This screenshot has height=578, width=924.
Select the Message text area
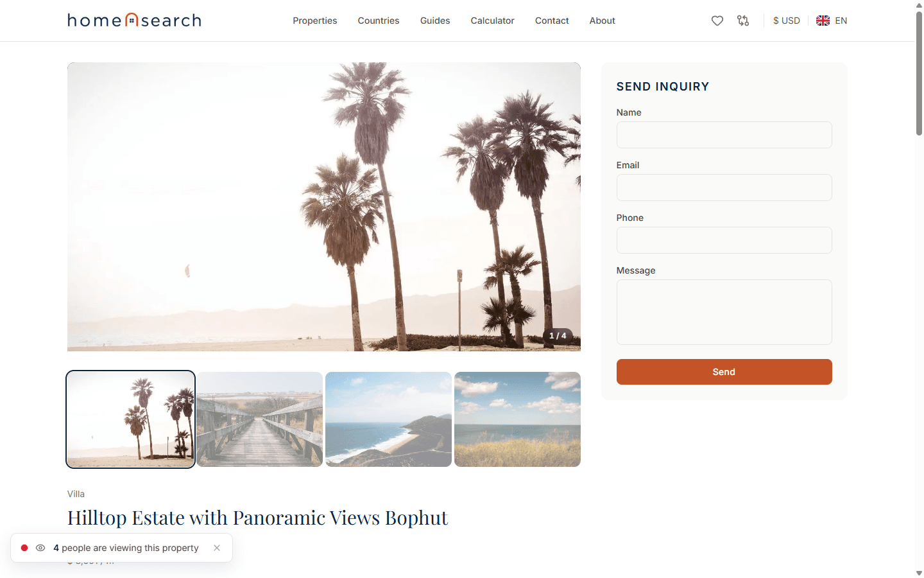[x=724, y=312]
